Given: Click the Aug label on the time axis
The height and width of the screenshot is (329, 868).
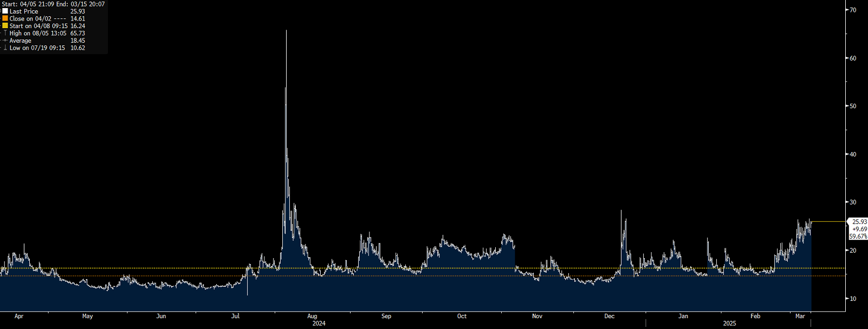Looking at the screenshot, I should click(x=312, y=316).
